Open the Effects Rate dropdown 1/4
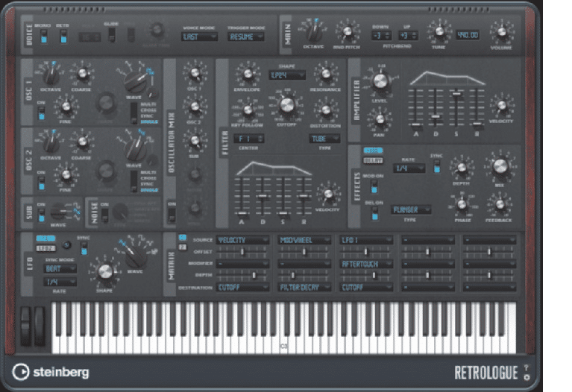This screenshot has height=392, width=572. pyautogui.click(x=409, y=168)
